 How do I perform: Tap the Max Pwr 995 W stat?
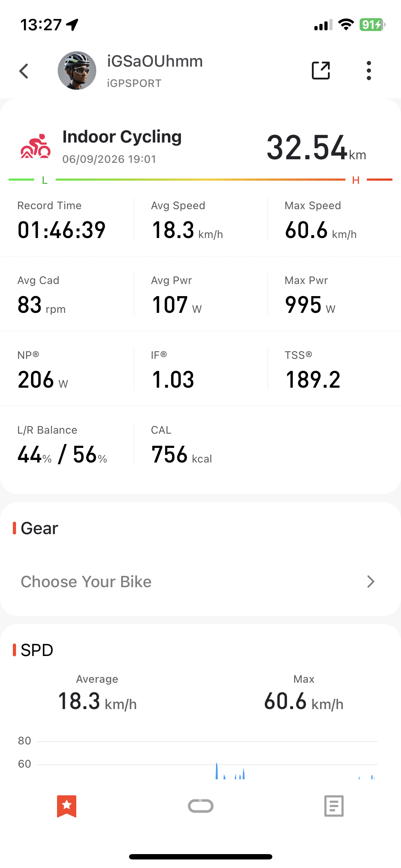[310, 295]
